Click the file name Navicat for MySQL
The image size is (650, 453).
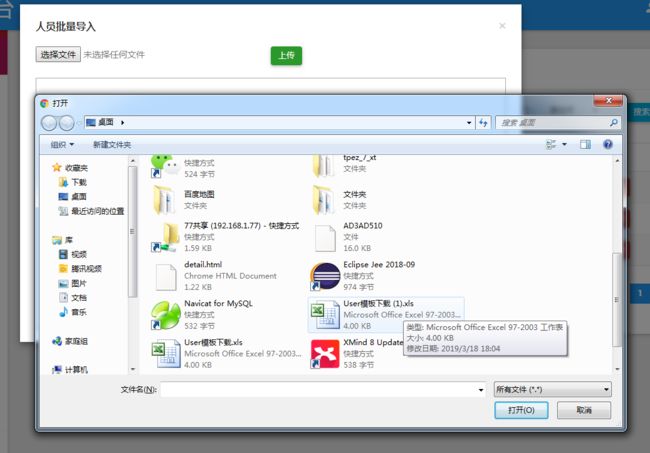(x=218, y=303)
